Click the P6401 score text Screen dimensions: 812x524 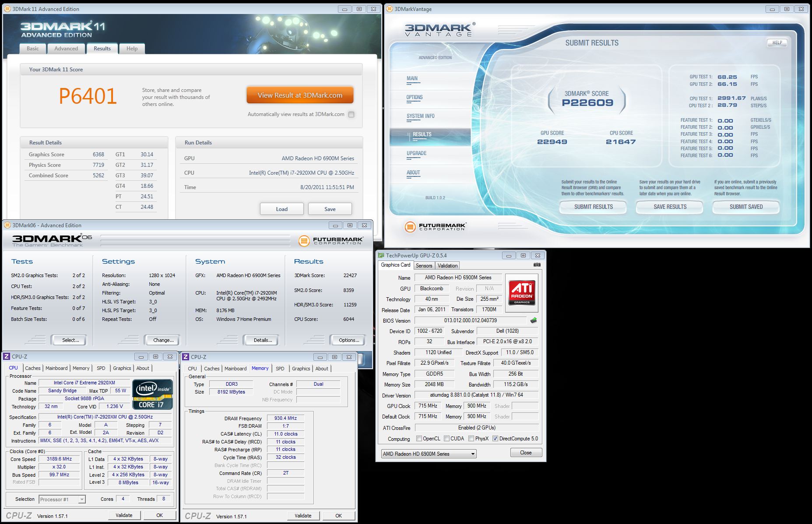(88, 96)
